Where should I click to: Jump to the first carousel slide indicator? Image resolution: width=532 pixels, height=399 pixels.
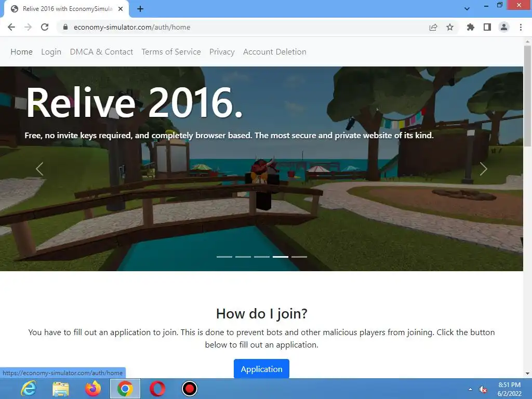pos(224,257)
